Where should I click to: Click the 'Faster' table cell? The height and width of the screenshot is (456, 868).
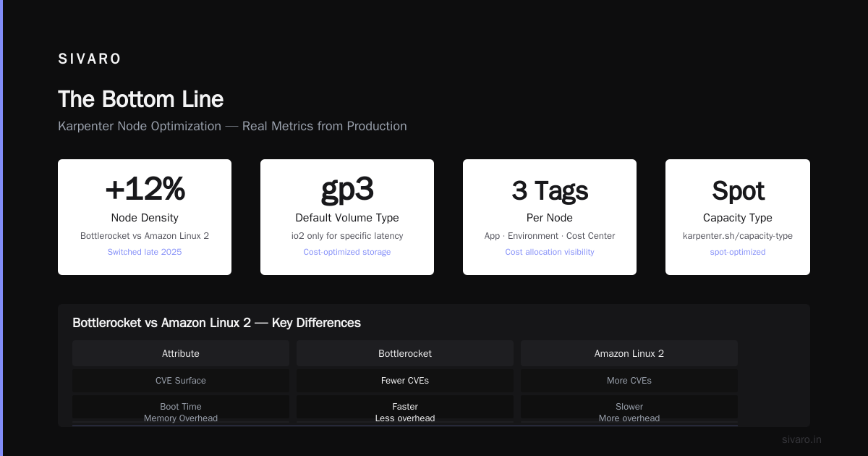tap(405, 407)
